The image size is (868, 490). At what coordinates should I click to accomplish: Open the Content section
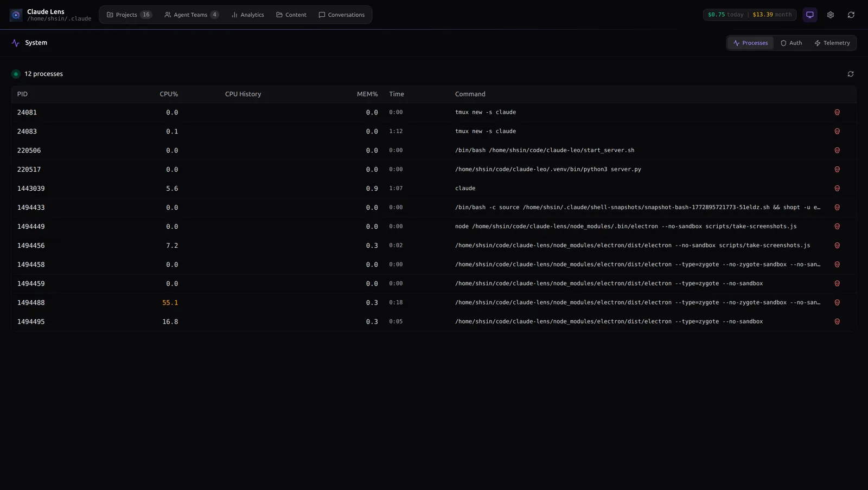pyautogui.click(x=291, y=15)
